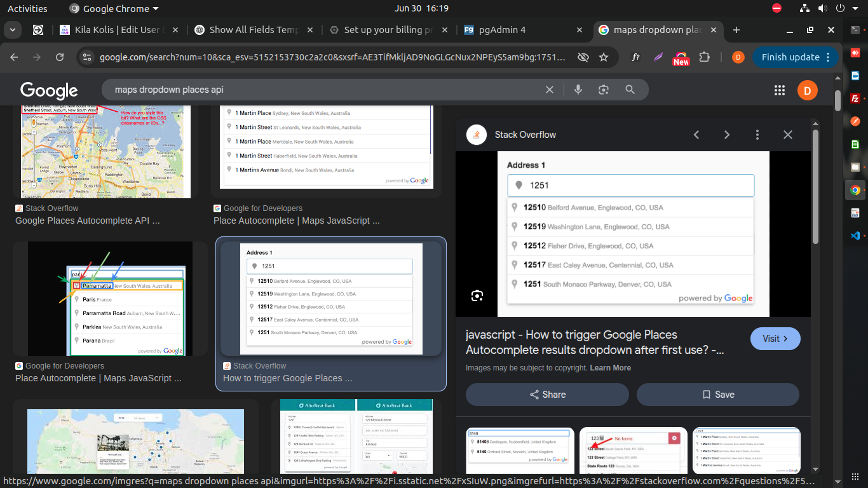Open the Learn More copyright link

610,368
